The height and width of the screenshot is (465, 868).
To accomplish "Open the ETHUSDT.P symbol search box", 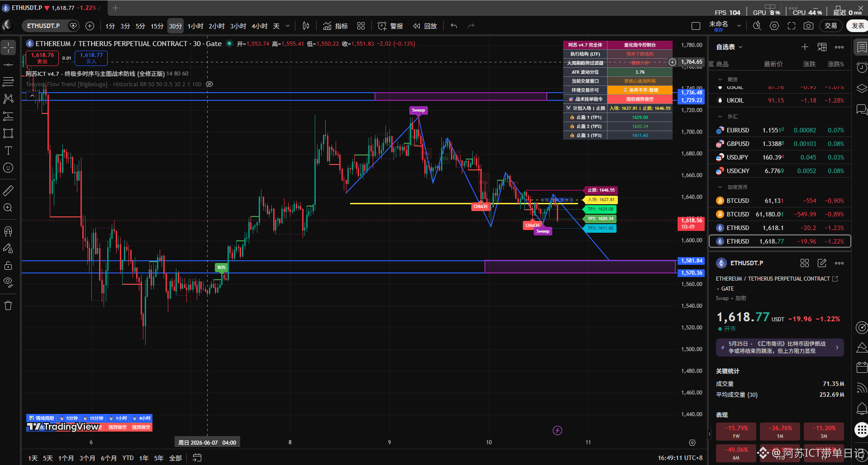I will (x=43, y=26).
